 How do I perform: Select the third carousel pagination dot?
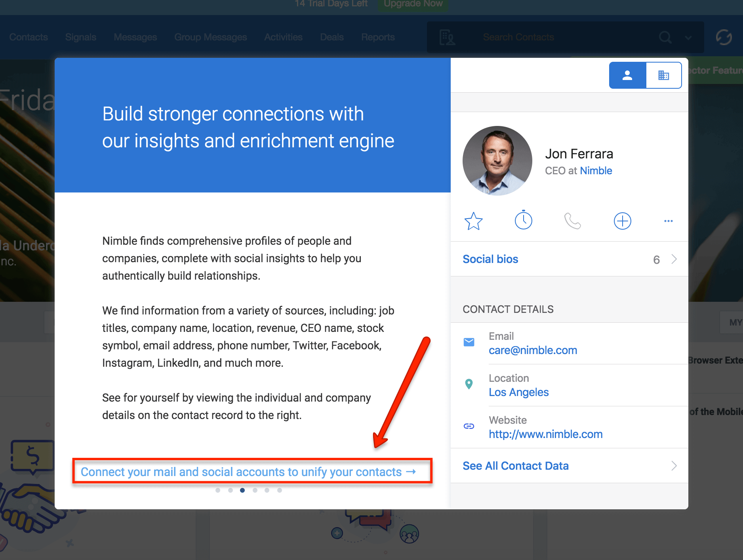[x=242, y=490]
